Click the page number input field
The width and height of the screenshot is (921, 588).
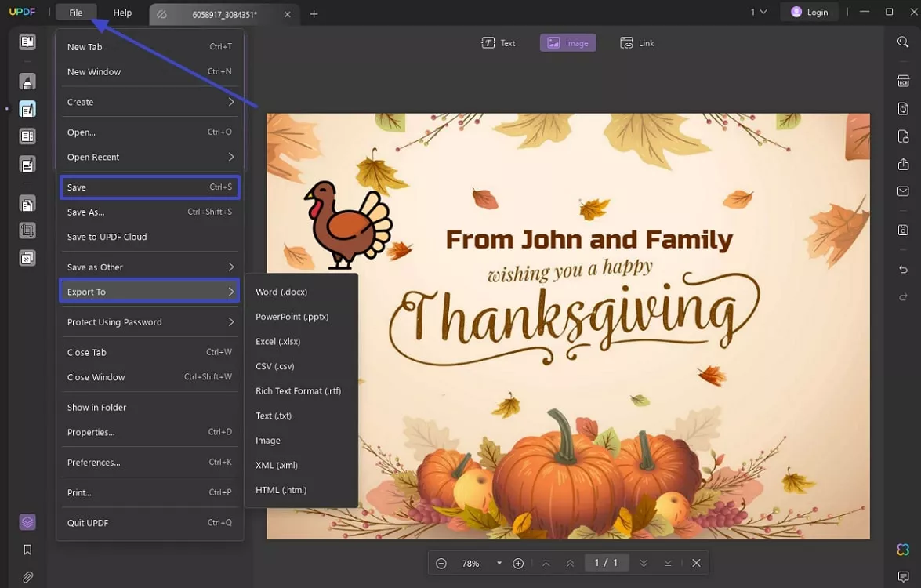[606, 563]
